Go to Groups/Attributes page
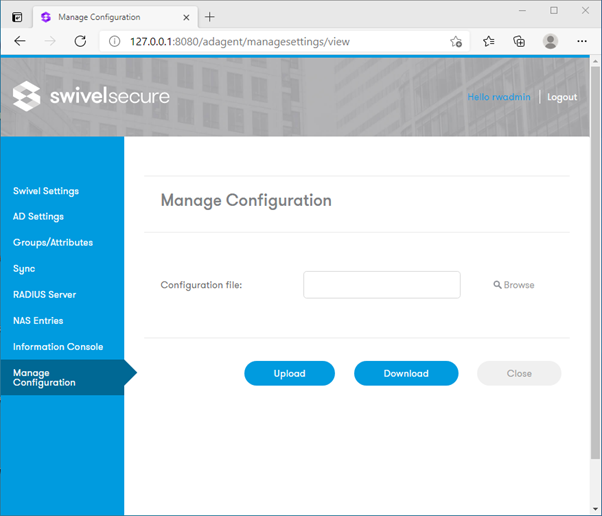602x516 pixels. [x=53, y=243]
